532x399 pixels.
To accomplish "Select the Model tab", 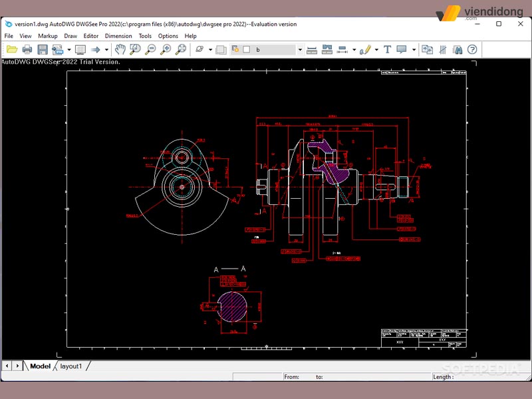I will click(x=40, y=366).
